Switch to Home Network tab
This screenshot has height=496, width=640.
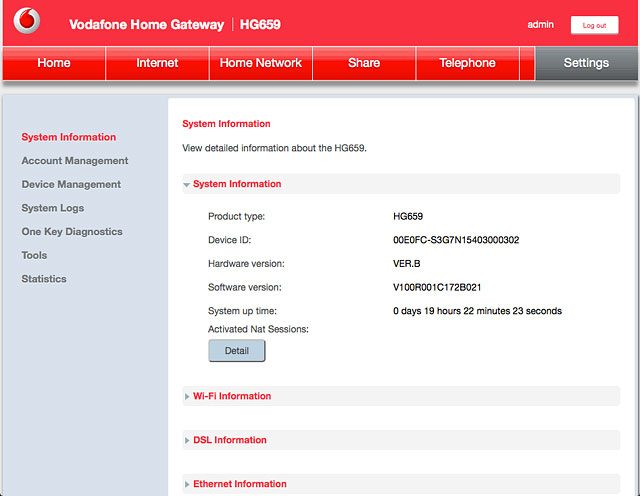(260, 63)
